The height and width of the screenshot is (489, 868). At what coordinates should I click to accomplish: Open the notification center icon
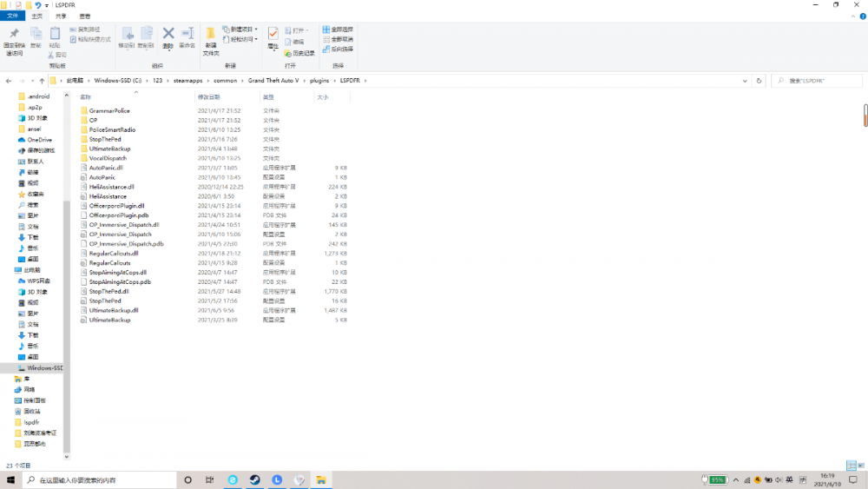click(853, 480)
